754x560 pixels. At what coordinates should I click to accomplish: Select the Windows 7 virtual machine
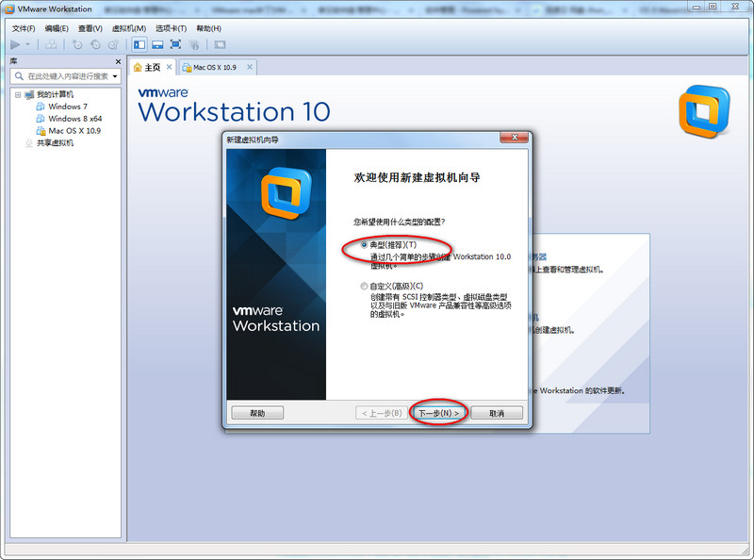point(68,107)
